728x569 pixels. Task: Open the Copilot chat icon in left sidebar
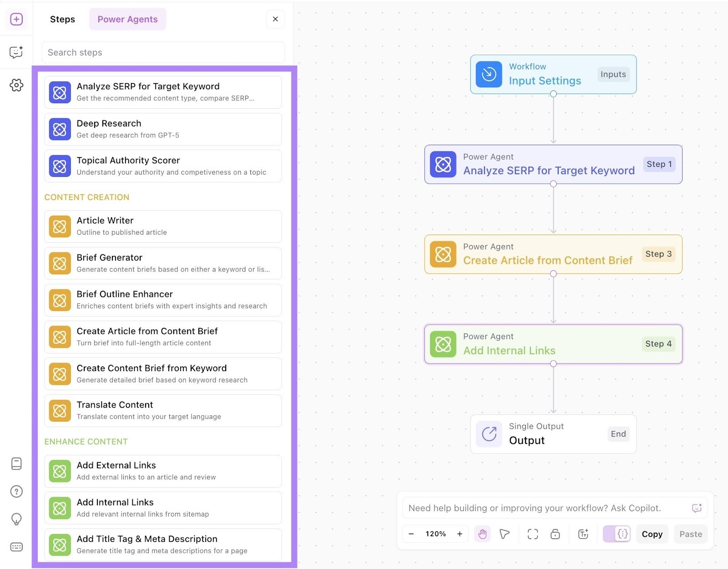(x=16, y=52)
